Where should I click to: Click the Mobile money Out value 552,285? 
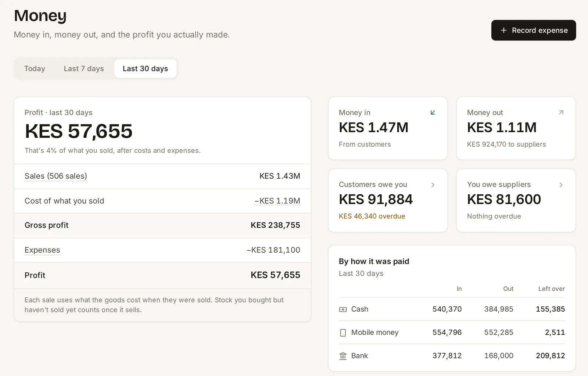tap(499, 332)
